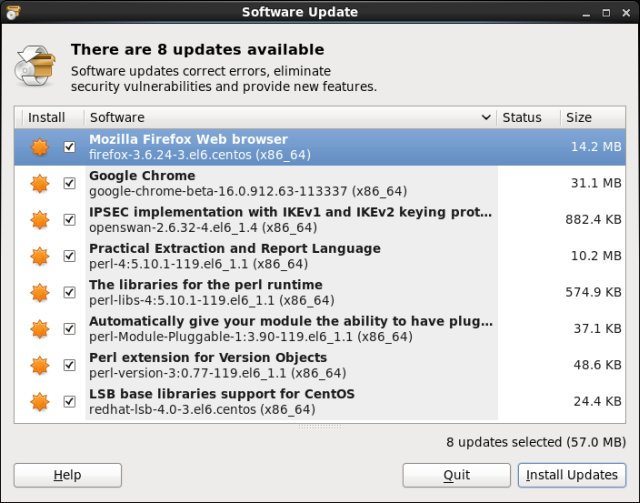Click the Quit button
640x503 pixels.
pos(456,475)
